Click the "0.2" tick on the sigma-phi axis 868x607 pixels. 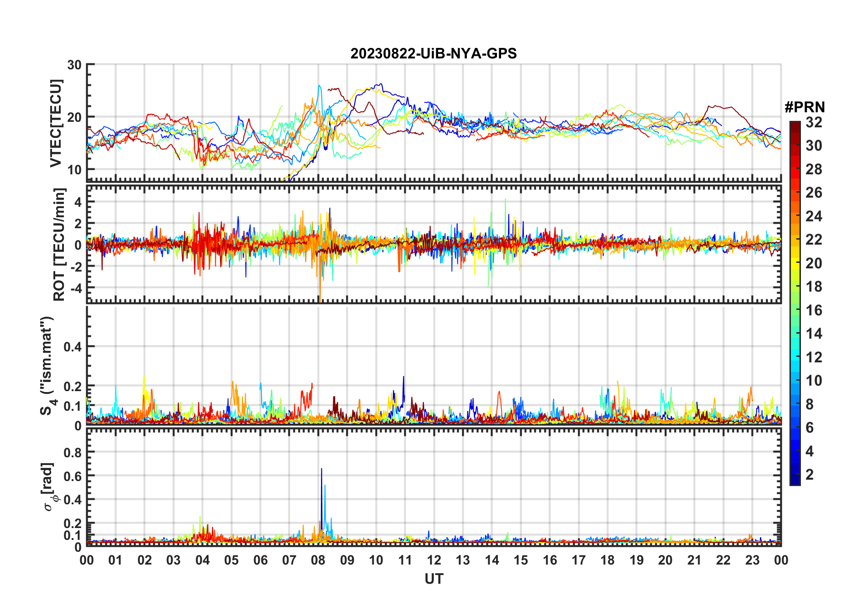tap(73, 523)
